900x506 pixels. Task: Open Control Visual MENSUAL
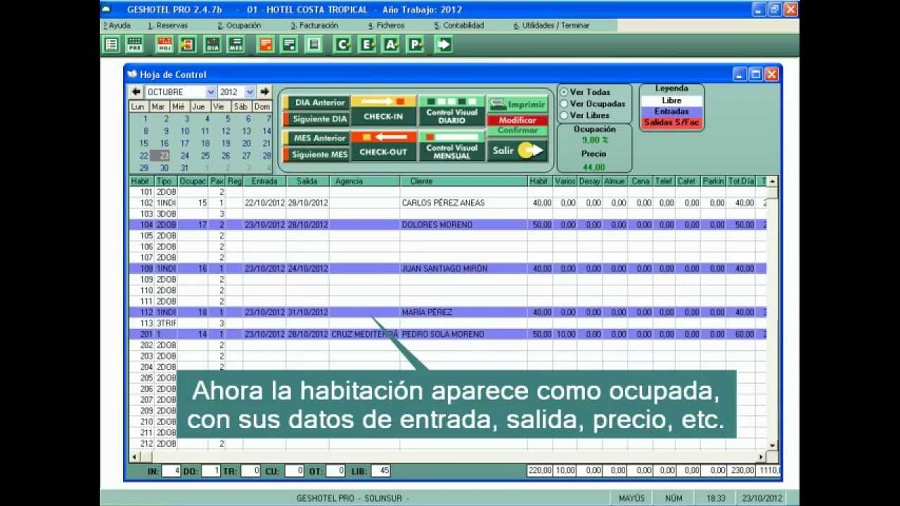click(x=452, y=146)
